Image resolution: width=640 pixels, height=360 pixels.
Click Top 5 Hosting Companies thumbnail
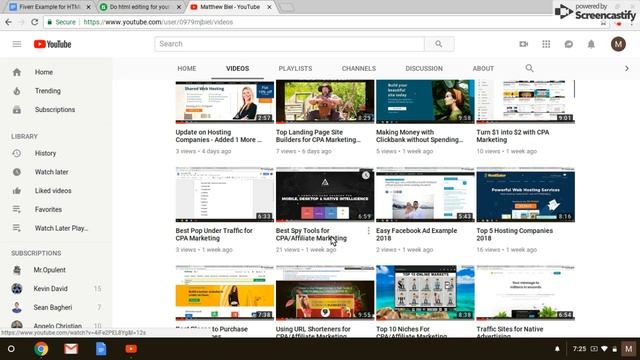[x=526, y=195]
